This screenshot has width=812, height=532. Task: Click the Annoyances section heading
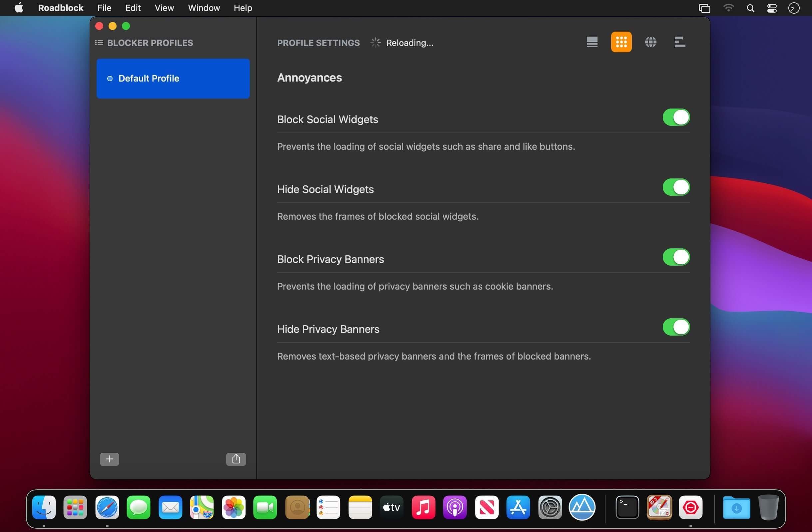pos(309,78)
